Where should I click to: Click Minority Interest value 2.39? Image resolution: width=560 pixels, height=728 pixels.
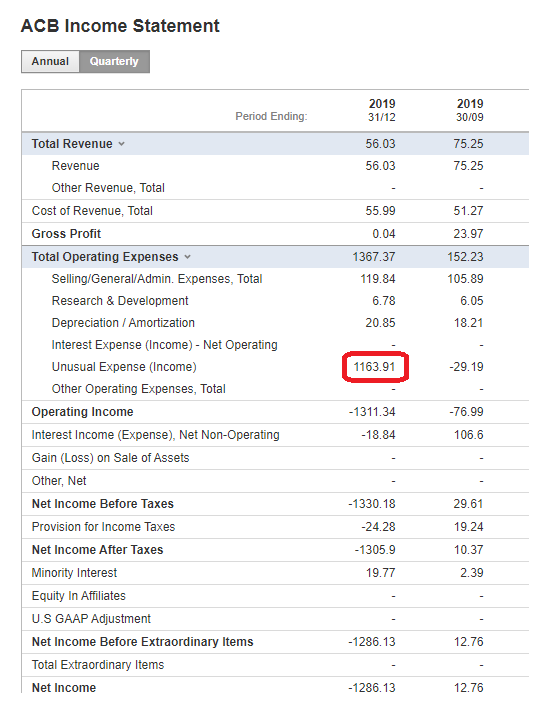[x=471, y=572]
